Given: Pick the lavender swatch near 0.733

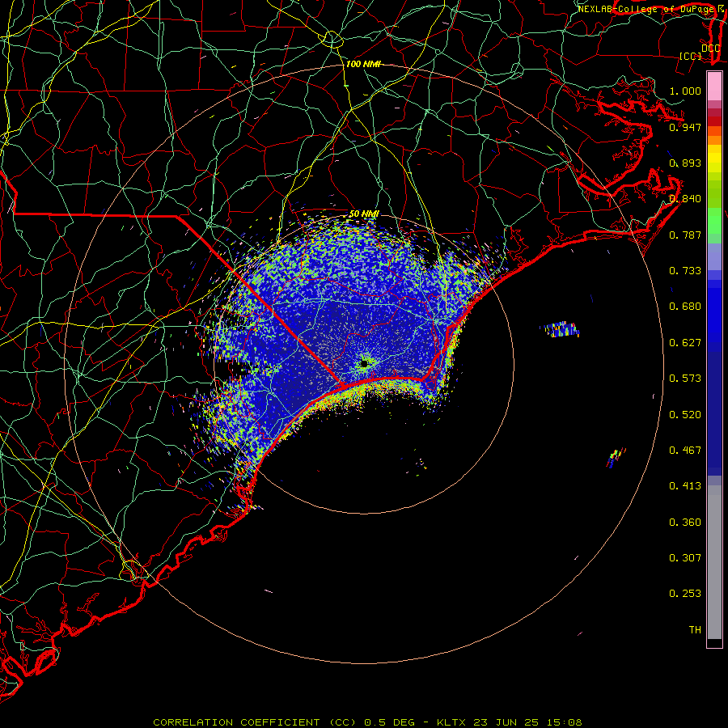Looking at the screenshot, I should point(714,257).
